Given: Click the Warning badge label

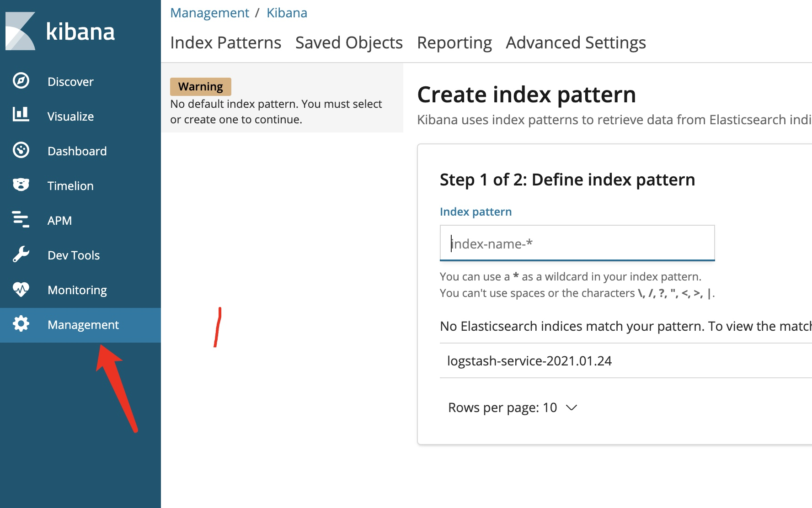Looking at the screenshot, I should tap(200, 86).
